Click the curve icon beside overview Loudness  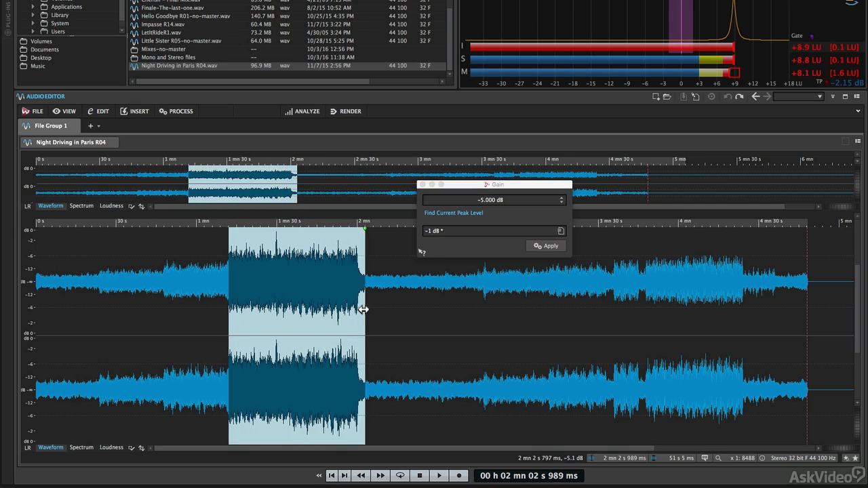(x=132, y=206)
